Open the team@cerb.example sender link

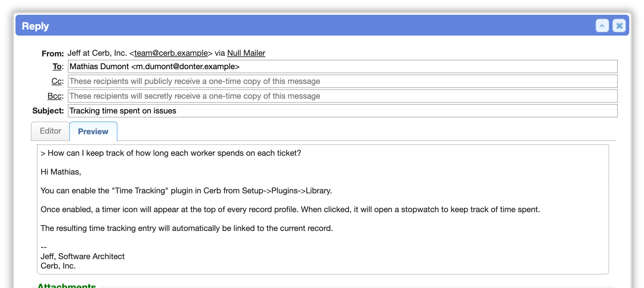171,53
